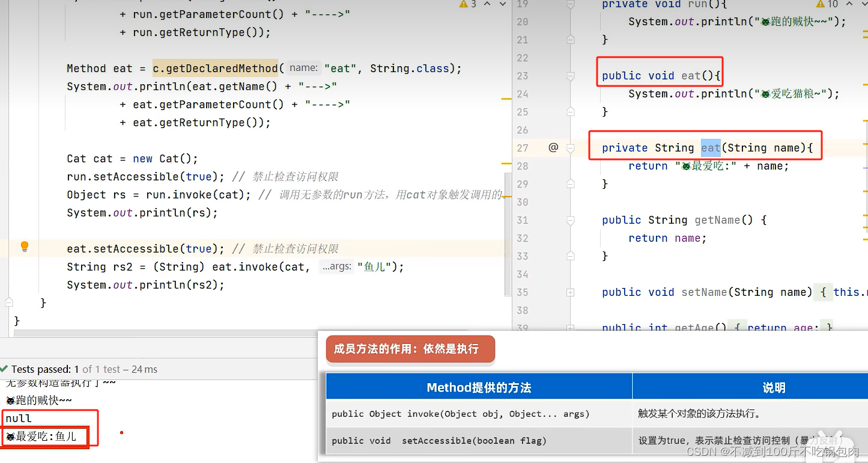Click the "eat" string argument
Image resolution: width=868 pixels, height=463 pixels.
coord(341,69)
